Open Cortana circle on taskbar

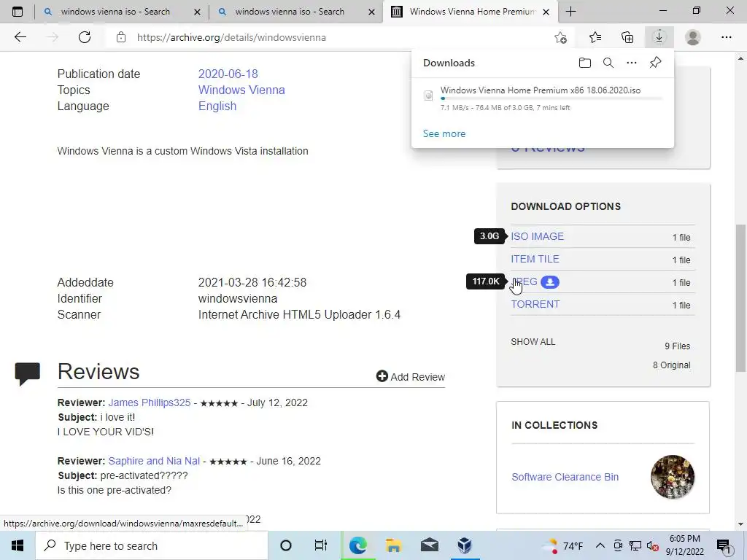tap(286, 545)
